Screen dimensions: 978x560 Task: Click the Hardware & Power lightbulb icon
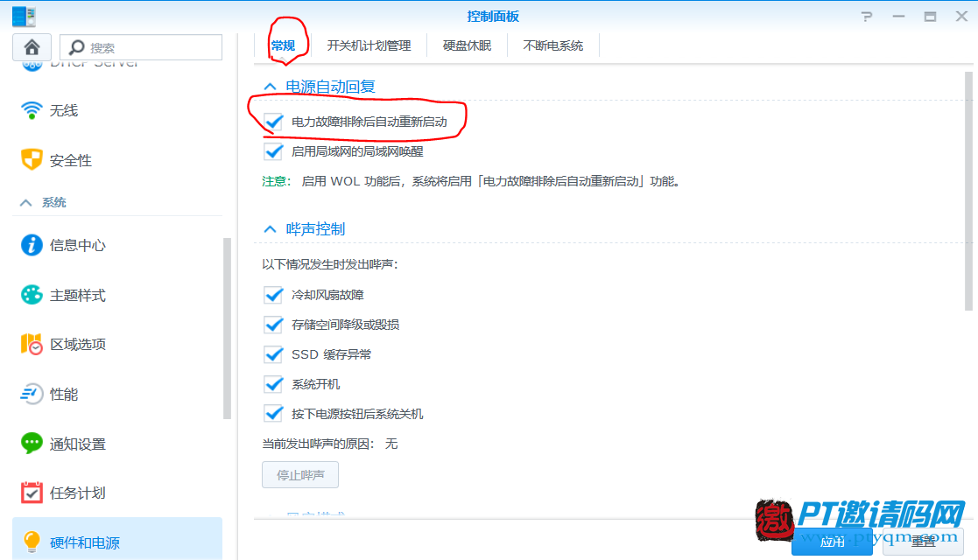(32, 542)
